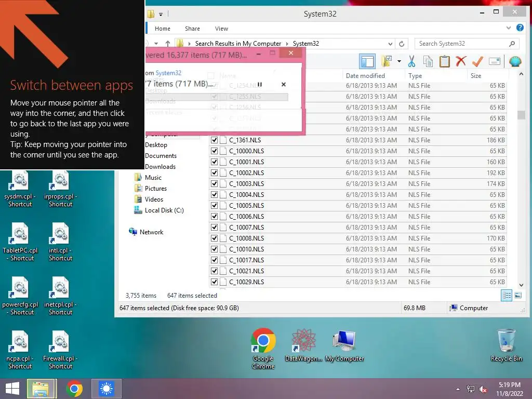Select TabletPC.cpl shortcut icon

pyautogui.click(x=20, y=242)
